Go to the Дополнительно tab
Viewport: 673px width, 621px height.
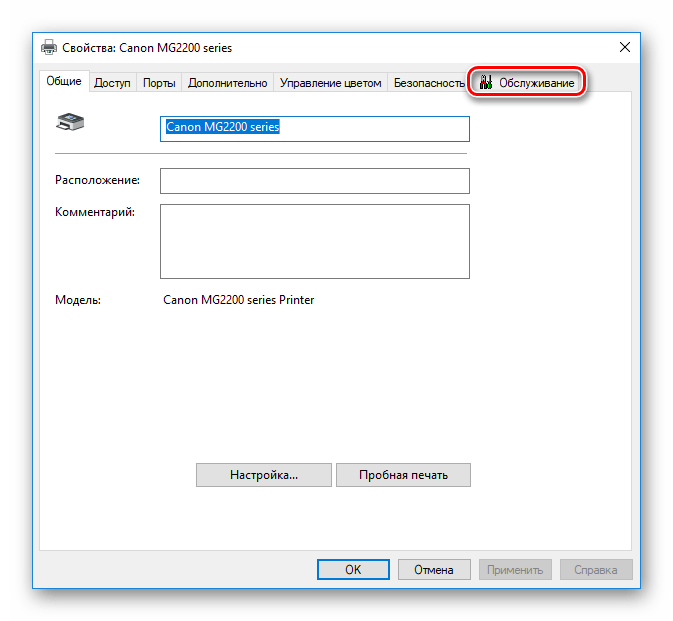point(227,84)
